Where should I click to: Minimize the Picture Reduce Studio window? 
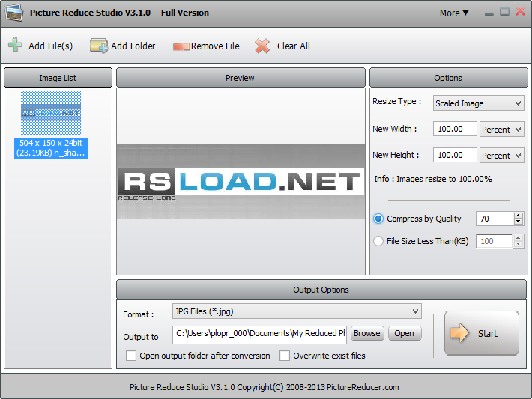pos(489,14)
